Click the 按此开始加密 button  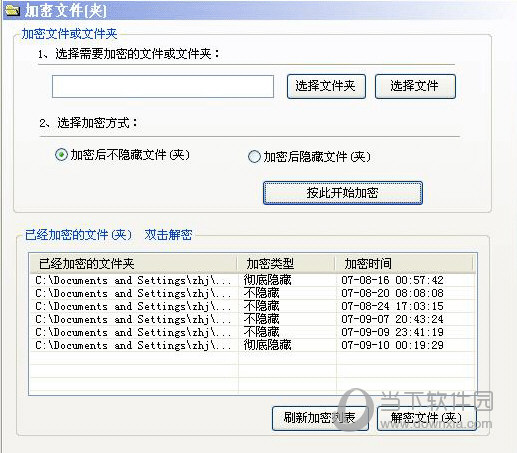pyautogui.click(x=343, y=193)
